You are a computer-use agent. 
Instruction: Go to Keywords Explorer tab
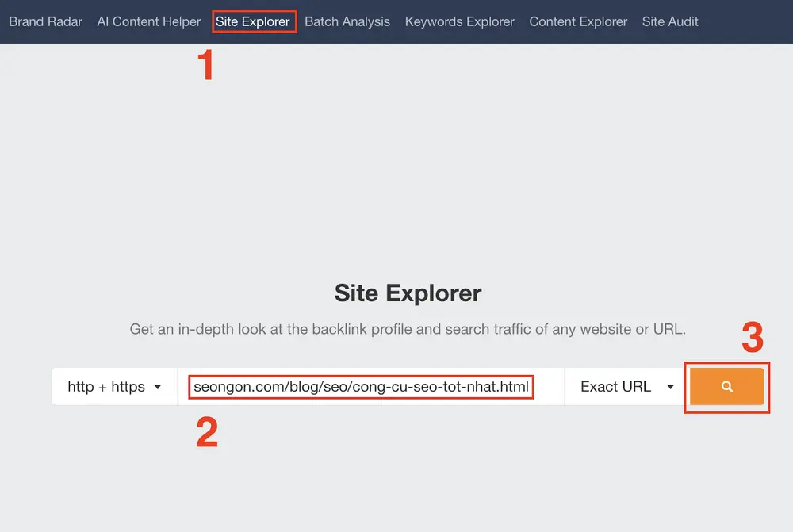[459, 21]
